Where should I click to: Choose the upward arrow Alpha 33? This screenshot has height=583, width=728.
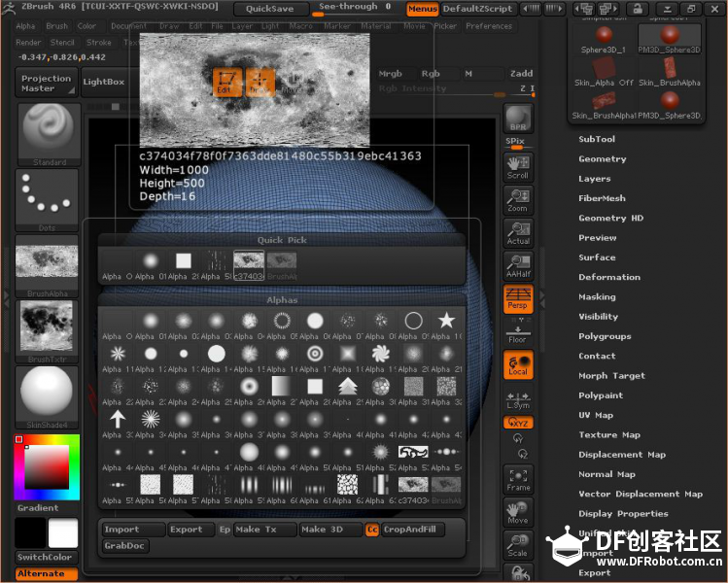click(118, 424)
